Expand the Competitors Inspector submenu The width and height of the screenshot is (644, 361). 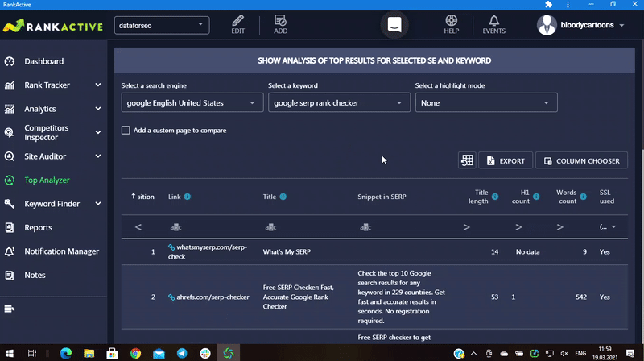(x=98, y=132)
